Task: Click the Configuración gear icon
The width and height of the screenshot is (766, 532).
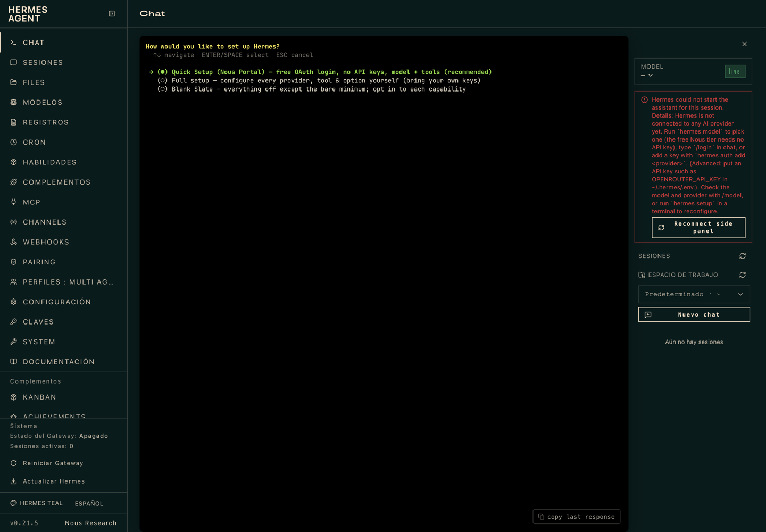Action: click(x=14, y=302)
